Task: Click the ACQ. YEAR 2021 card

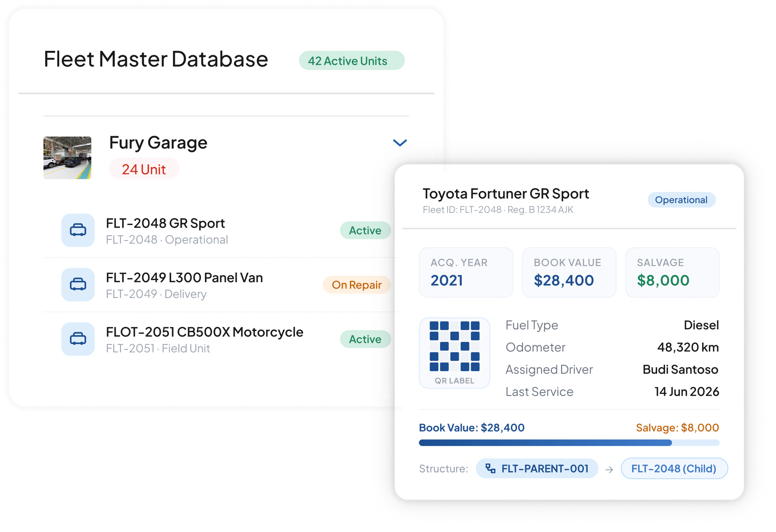Action: tap(466, 272)
